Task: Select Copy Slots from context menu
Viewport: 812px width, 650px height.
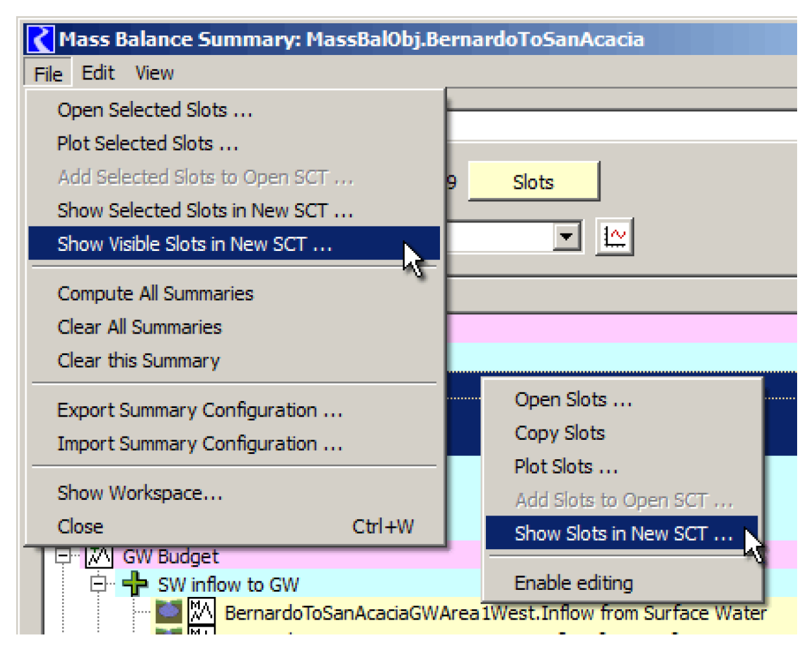Action: point(559,433)
